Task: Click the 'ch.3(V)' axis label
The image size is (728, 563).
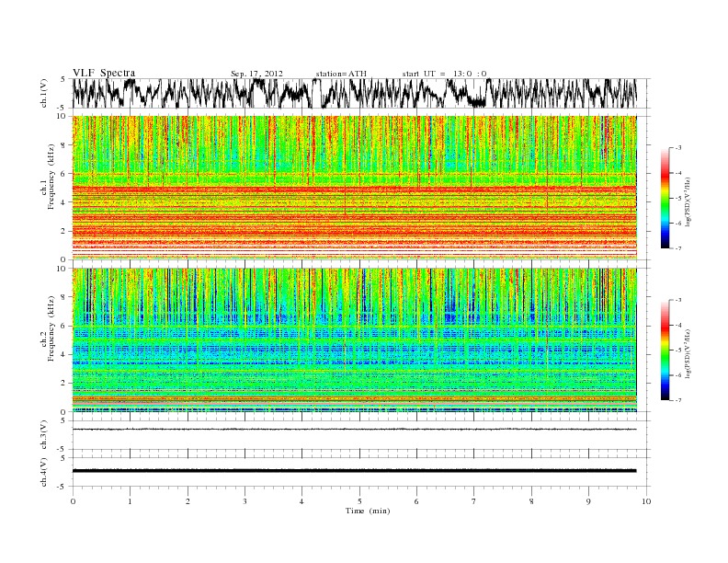Action: tap(44, 435)
